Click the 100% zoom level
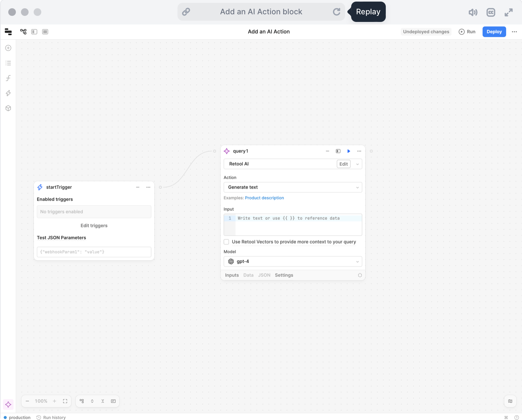Screen dimensions: 522x420 41,401
